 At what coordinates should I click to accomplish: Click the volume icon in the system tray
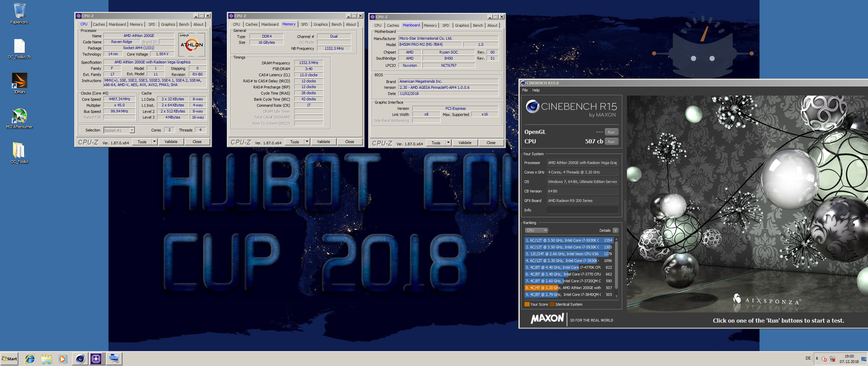point(824,359)
